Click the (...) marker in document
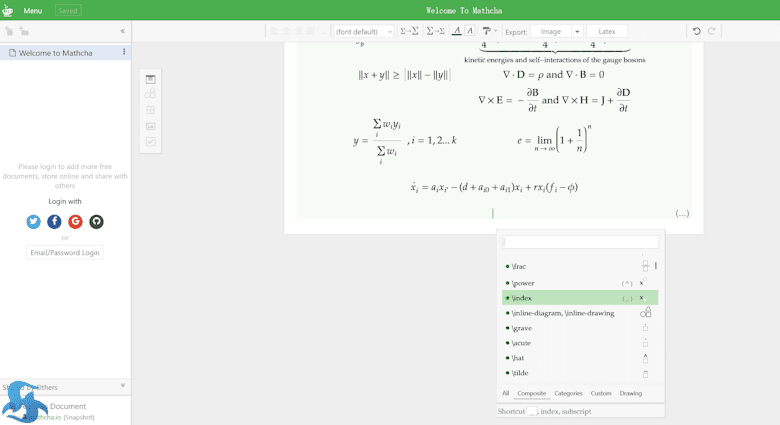This screenshot has width=780, height=425. (682, 213)
